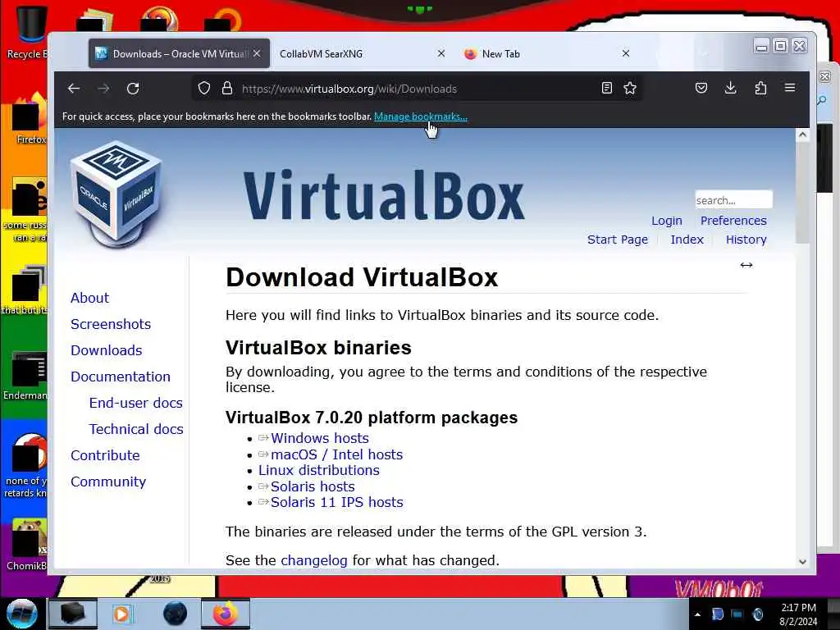Bookmark this page with the star icon
Viewport: 840px width, 630px height.
click(x=630, y=89)
